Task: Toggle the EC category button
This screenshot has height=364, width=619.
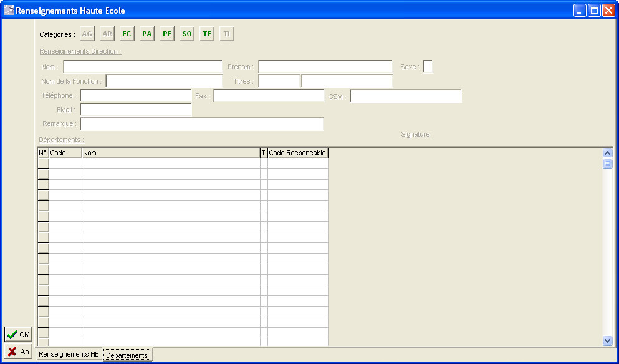Action: [x=127, y=34]
